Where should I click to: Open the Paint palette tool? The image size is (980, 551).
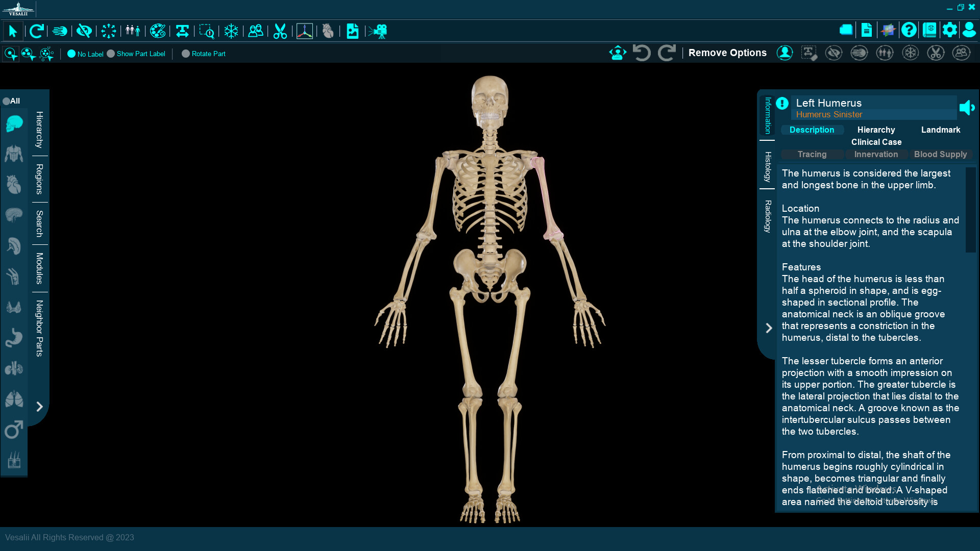coord(158,31)
